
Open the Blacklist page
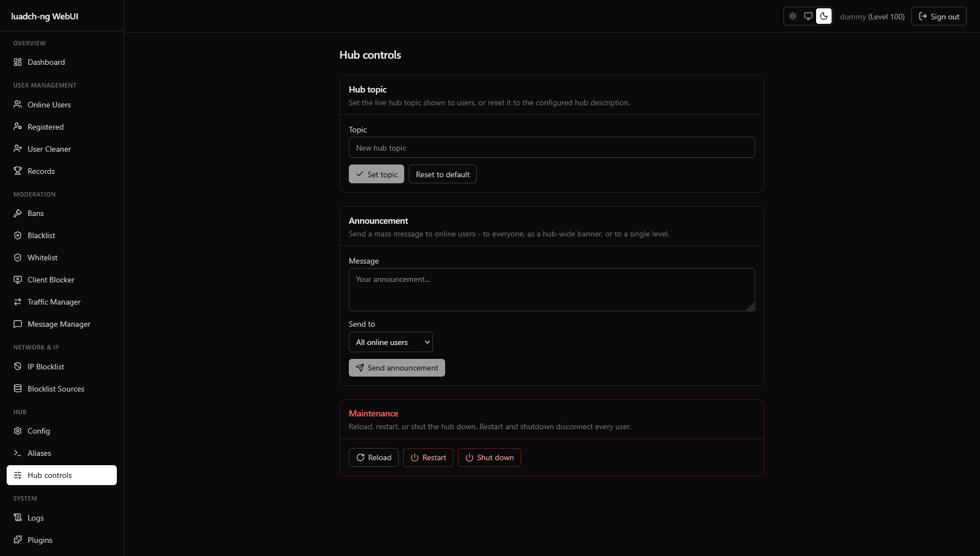pyautogui.click(x=61, y=235)
